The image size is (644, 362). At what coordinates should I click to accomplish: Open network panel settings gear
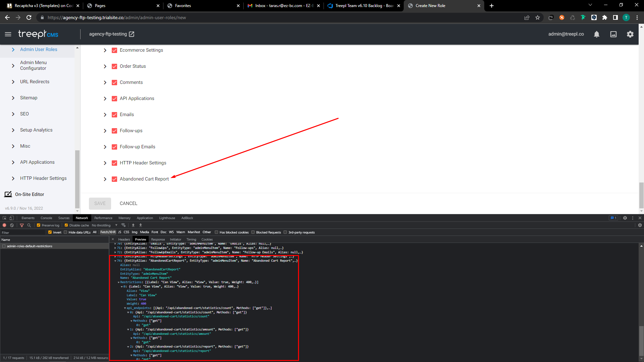[x=640, y=225]
